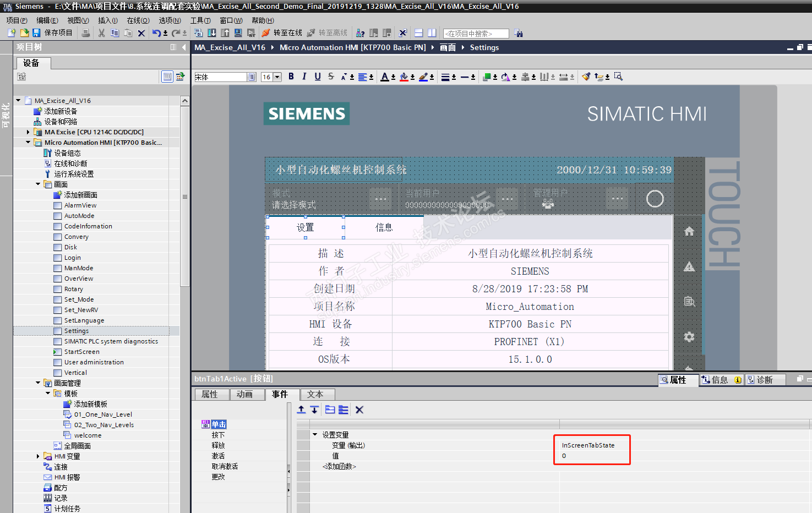Open the 信息 inspector tab
This screenshot has height=513, width=812.
[721, 380]
